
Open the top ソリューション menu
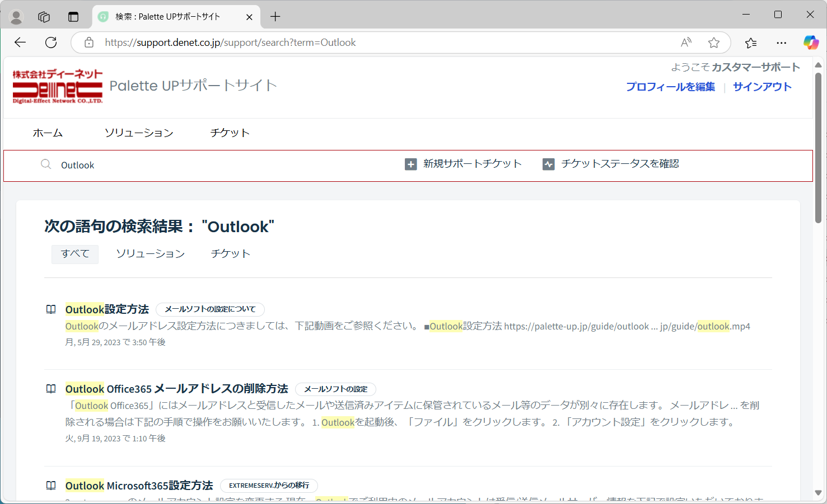pos(139,133)
